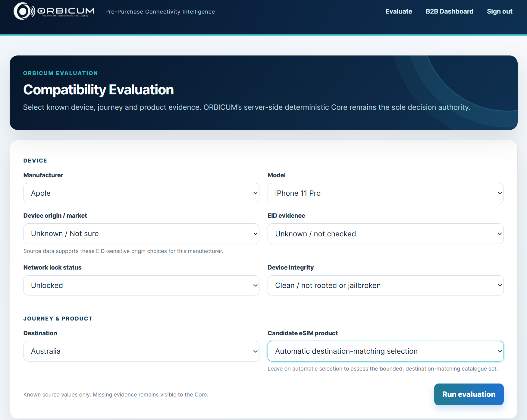Open the Model dropdown showing iPhone 11 Pro
This screenshot has width=527, height=420.
pyautogui.click(x=385, y=193)
